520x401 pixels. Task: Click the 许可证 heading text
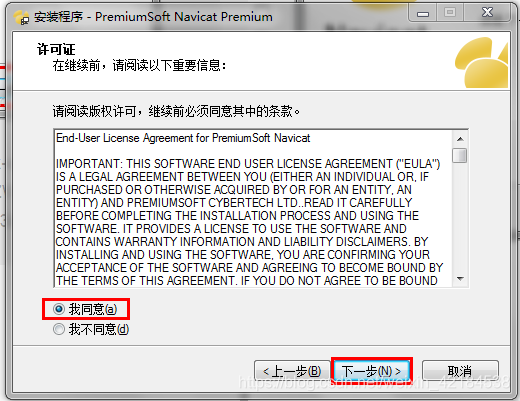(x=56, y=49)
